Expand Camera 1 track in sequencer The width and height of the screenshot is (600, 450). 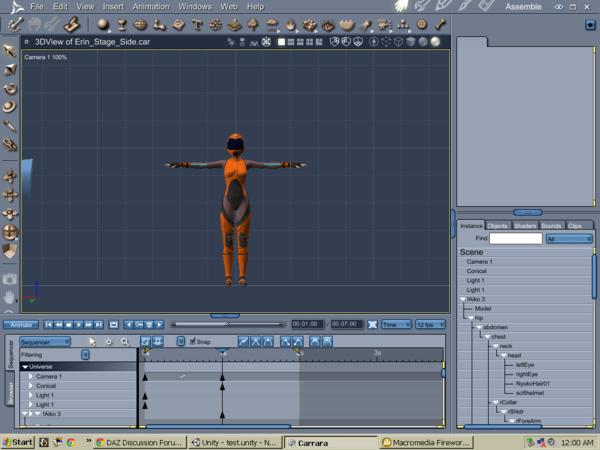coord(30,377)
